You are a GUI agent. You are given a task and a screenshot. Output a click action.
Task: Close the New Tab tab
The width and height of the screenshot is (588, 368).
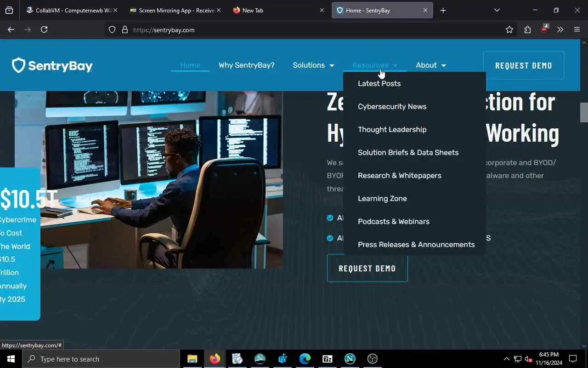click(322, 10)
